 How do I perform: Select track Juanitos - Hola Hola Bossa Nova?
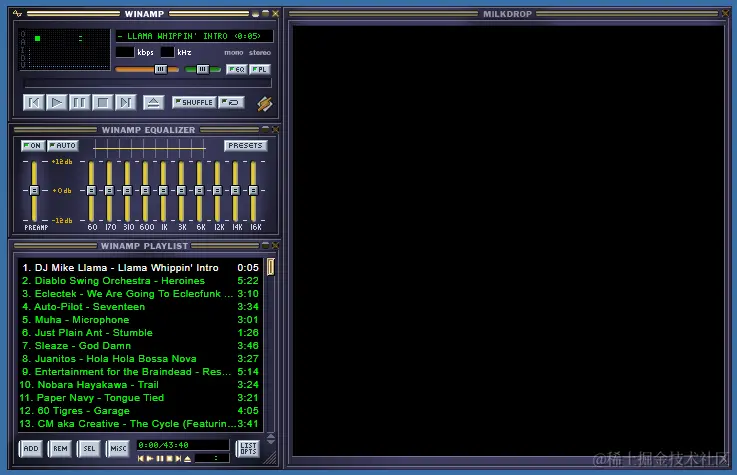pos(140,358)
